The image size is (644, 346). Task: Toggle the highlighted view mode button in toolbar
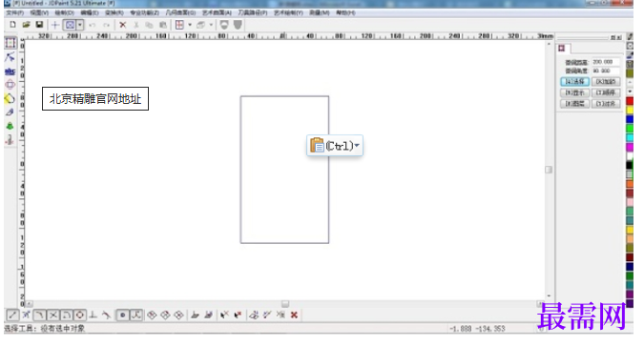[x=70, y=25]
